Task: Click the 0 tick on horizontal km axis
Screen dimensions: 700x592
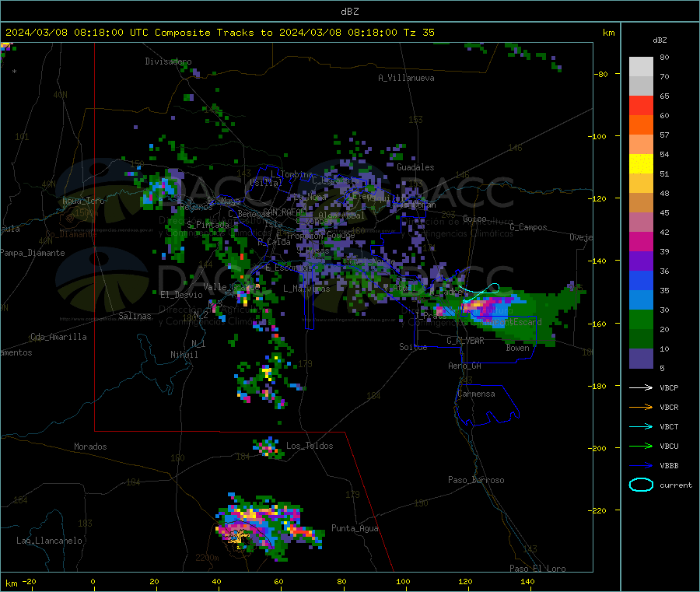Action: coord(93,581)
